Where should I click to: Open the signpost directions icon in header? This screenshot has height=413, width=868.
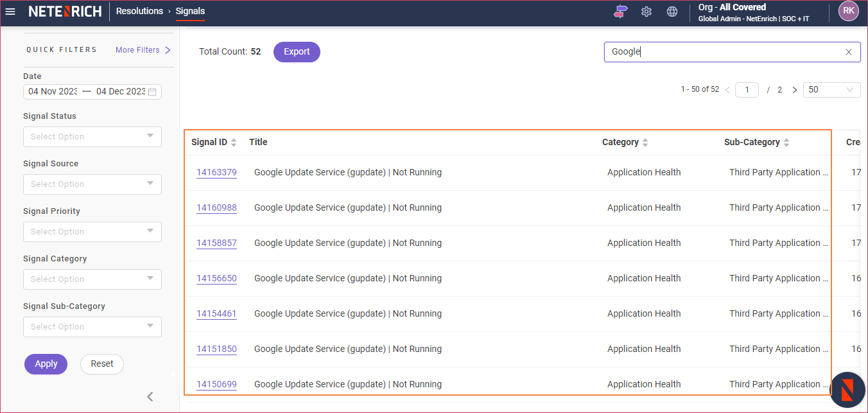click(x=620, y=12)
